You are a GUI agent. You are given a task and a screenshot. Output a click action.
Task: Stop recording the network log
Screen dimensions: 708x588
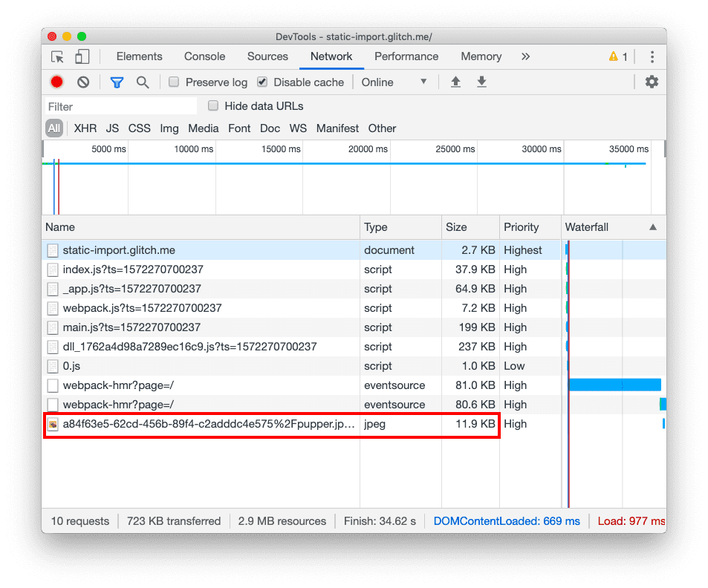[x=56, y=82]
